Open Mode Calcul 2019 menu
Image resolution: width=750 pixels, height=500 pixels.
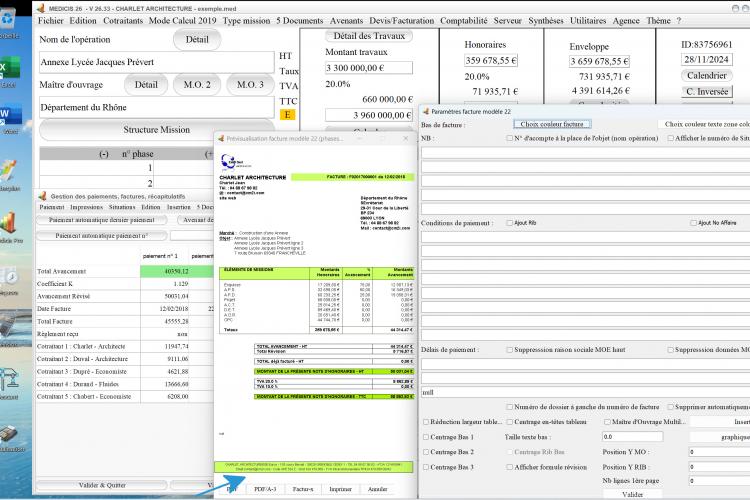[x=182, y=21]
